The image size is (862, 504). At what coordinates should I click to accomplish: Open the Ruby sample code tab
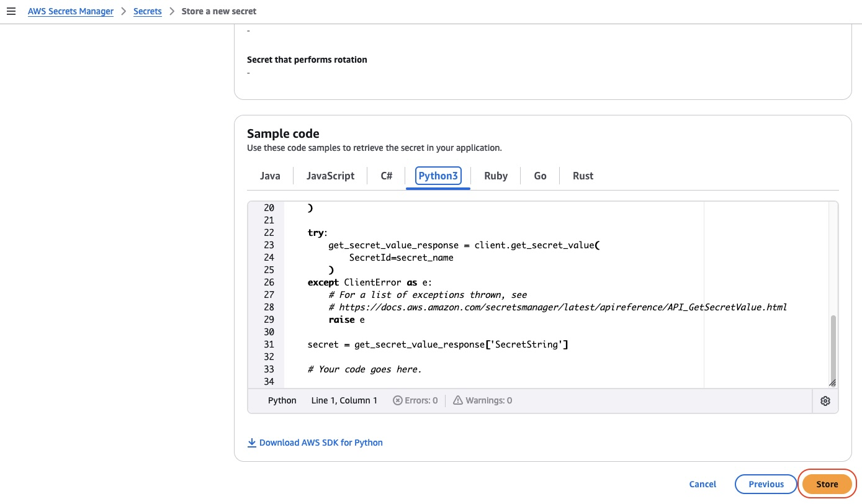pos(496,176)
